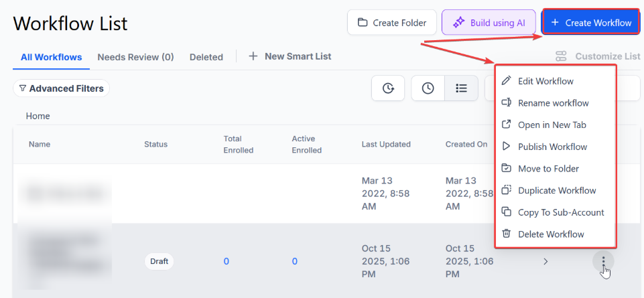Click Open in New Tab option

click(552, 125)
